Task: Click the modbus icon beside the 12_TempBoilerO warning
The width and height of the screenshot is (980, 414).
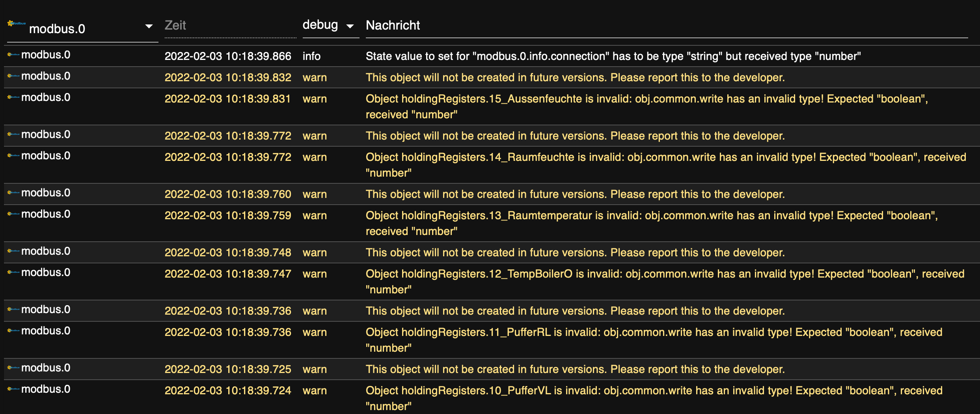Action: [x=13, y=272]
